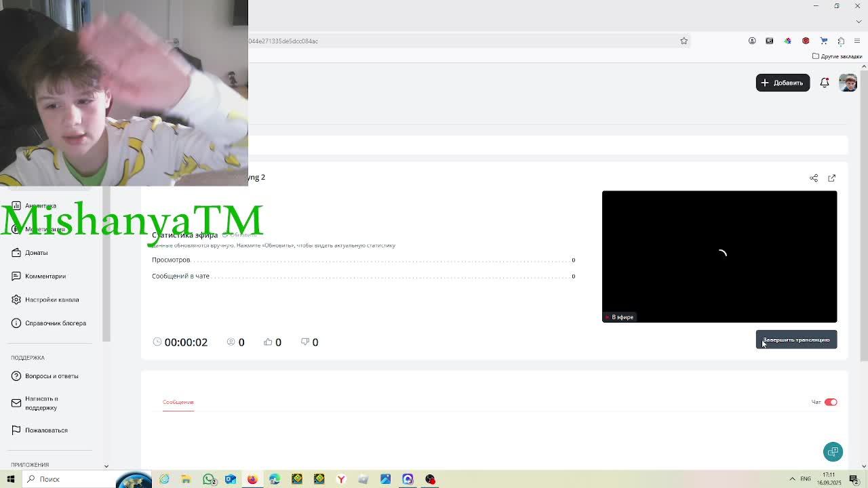The image size is (868, 488).
Task: Click the floating chat widget button
Action: pyautogui.click(x=833, y=451)
